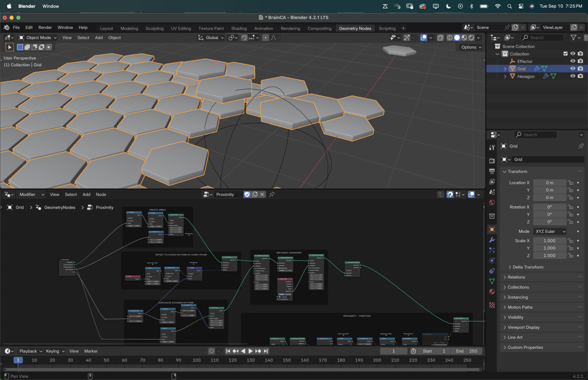The width and height of the screenshot is (588, 380).
Task: Open the Physics properties tab icon
Action: pyautogui.click(x=492, y=261)
